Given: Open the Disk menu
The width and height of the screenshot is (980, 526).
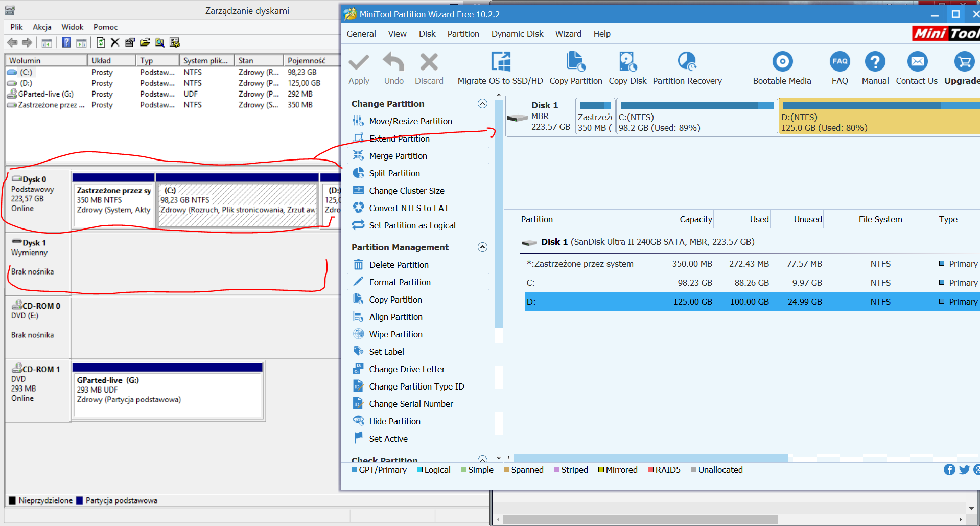Looking at the screenshot, I should [427, 34].
